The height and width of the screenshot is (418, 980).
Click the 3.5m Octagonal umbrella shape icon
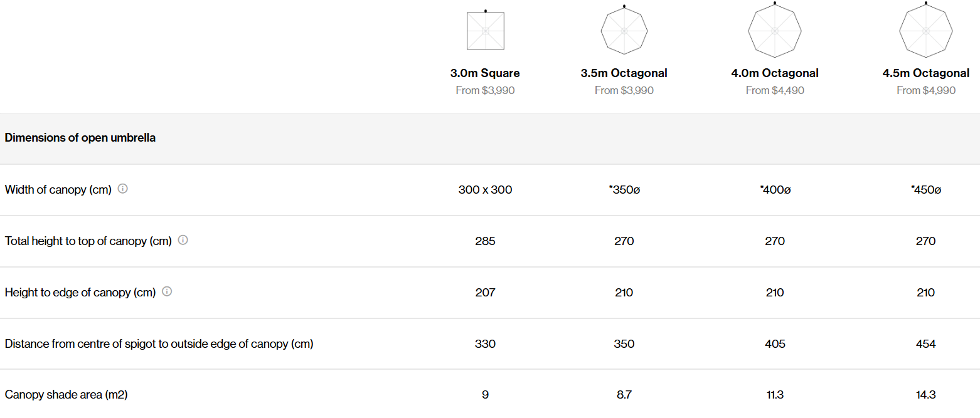[624, 29]
